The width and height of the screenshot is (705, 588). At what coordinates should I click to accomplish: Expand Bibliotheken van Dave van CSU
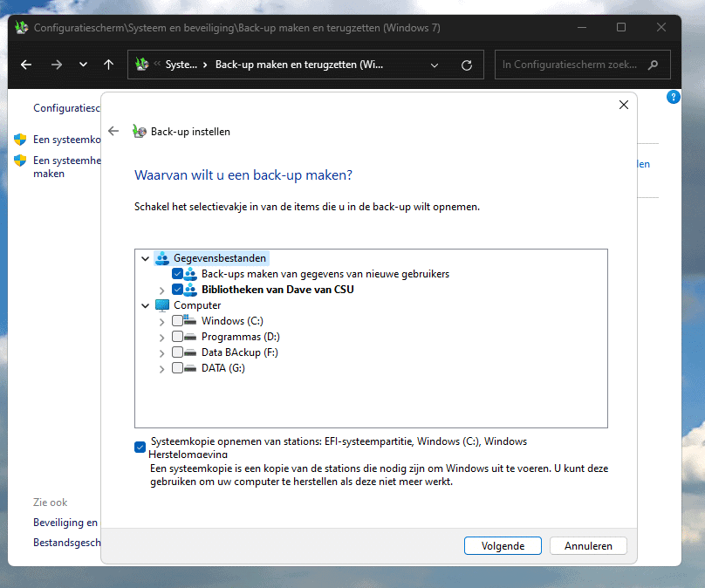click(x=162, y=290)
